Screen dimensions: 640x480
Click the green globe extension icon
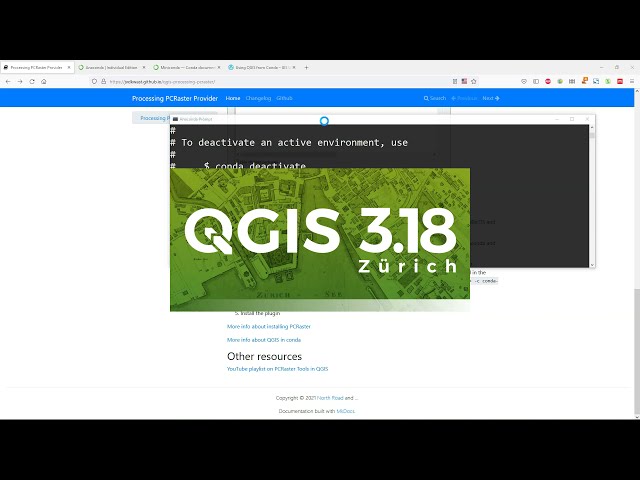coord(560,82)
